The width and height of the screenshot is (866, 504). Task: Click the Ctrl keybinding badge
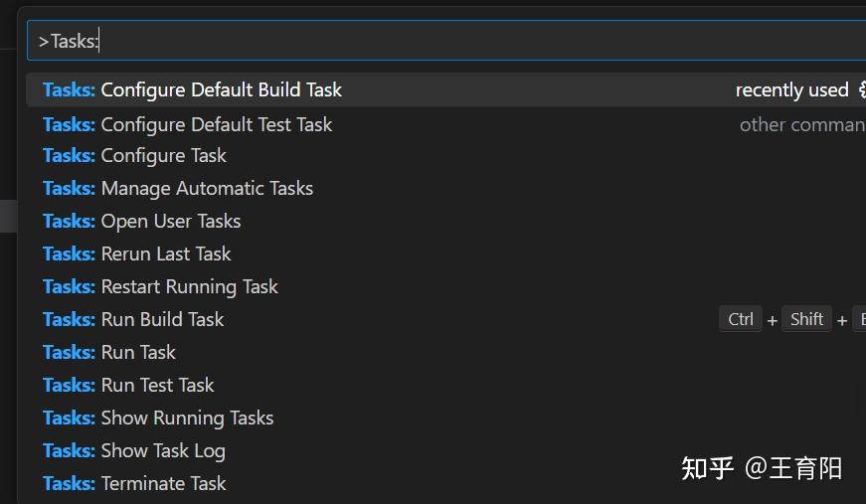741,319
